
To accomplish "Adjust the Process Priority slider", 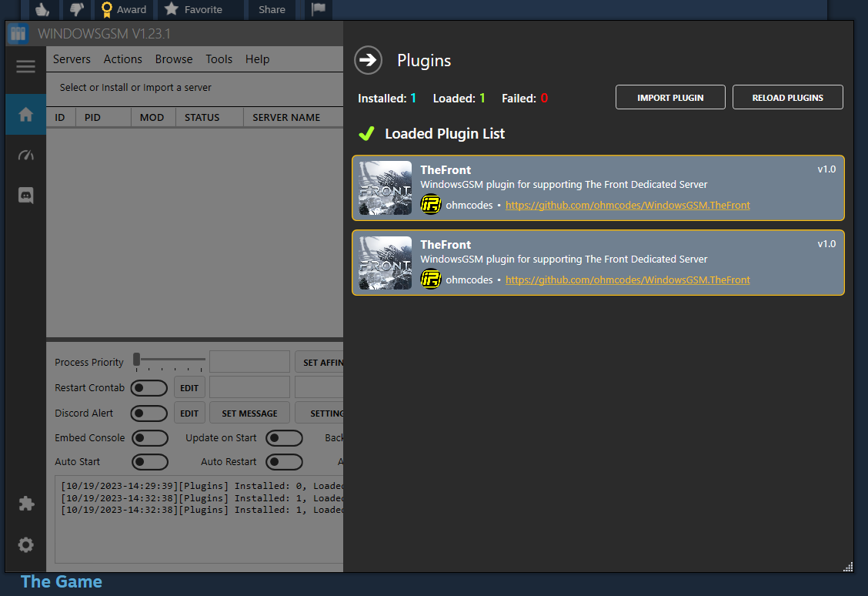I will pos(139,360).
